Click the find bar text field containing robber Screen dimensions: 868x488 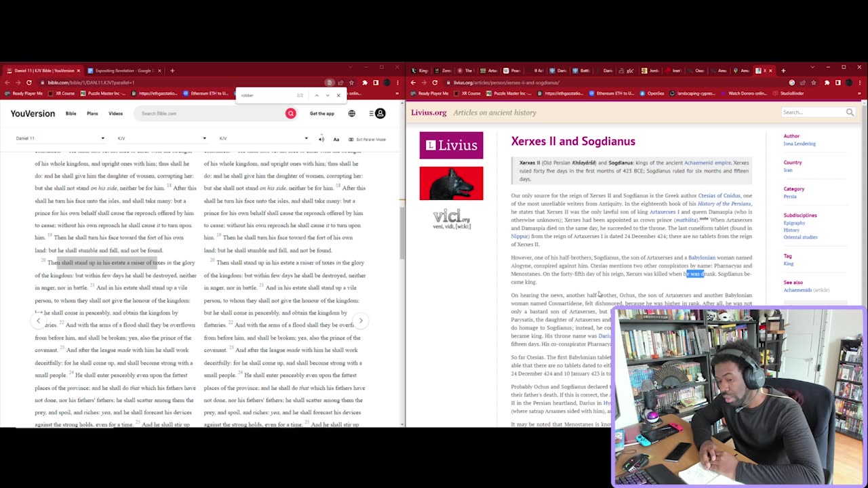(x=268, y=96)
